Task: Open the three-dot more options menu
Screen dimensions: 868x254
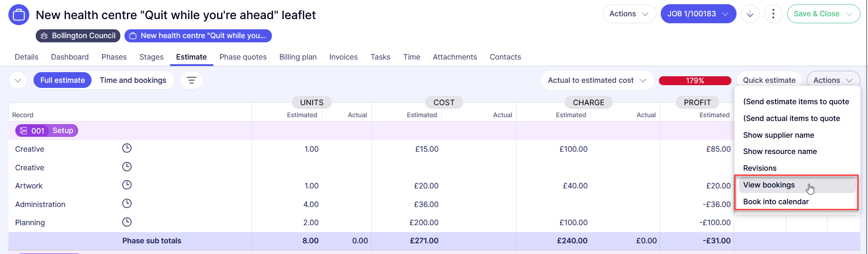Action: (x=773, y=14)
